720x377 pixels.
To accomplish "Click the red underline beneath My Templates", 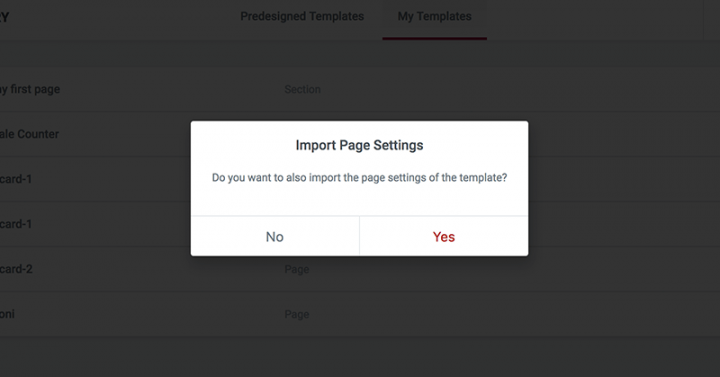I will [x=434, y=38].
